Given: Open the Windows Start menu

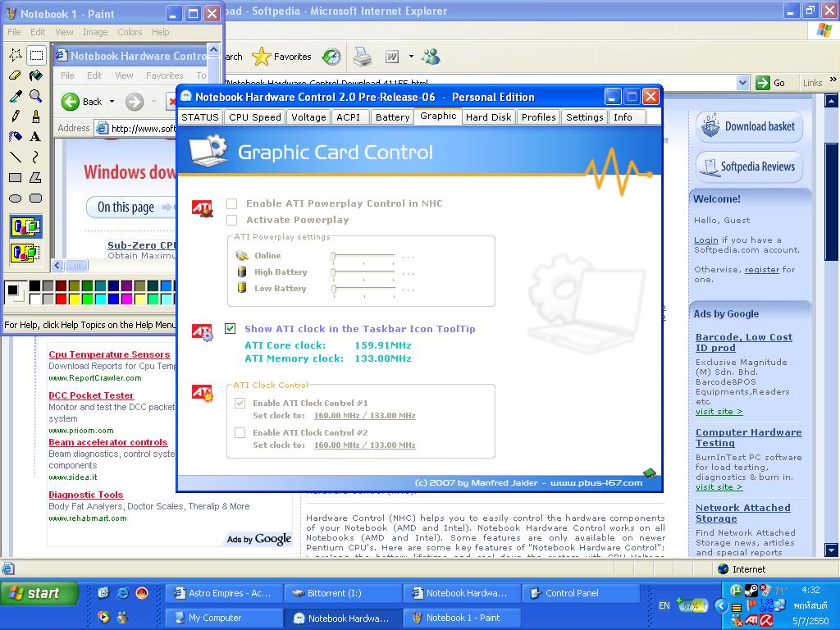Looking at the screenshot, I should click(39, 593).
